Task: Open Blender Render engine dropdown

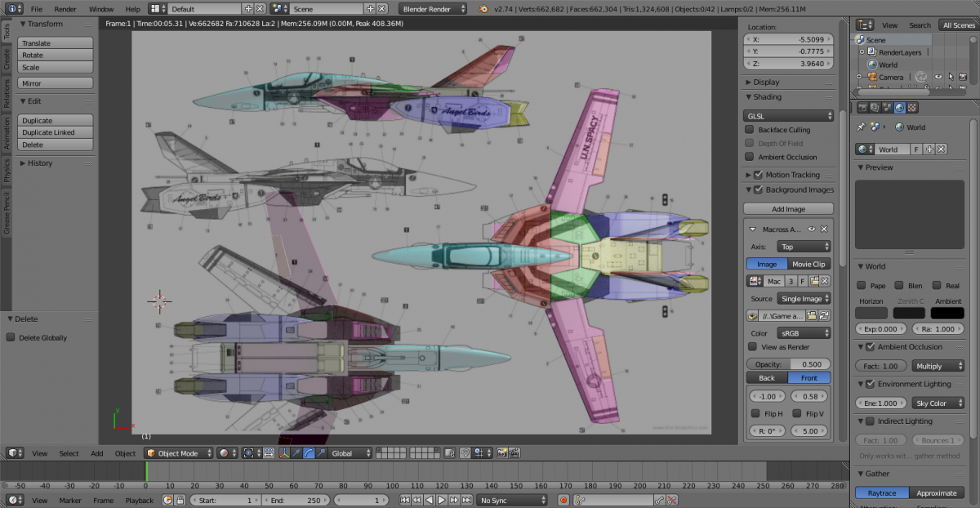Action: [x=433, y=8]
